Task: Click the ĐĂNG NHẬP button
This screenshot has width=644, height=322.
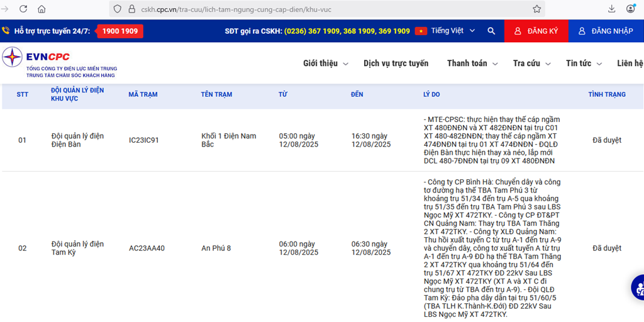Action: [606, 31]
